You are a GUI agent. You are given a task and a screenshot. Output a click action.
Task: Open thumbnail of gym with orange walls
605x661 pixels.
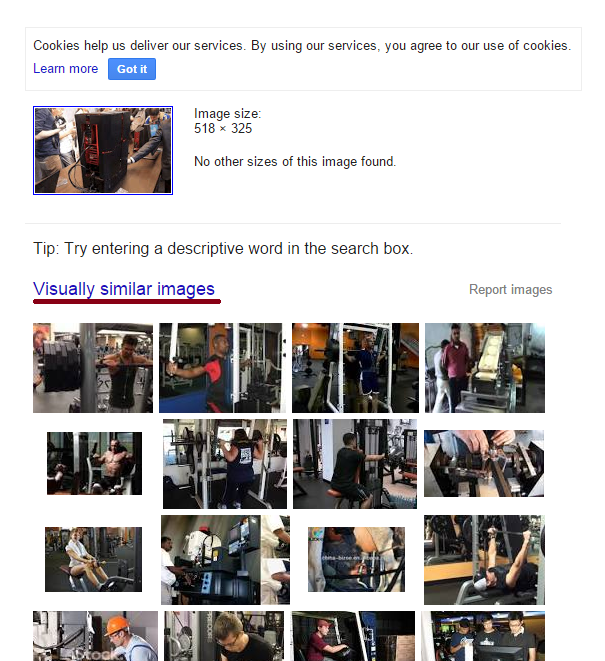tap(355, 368)
